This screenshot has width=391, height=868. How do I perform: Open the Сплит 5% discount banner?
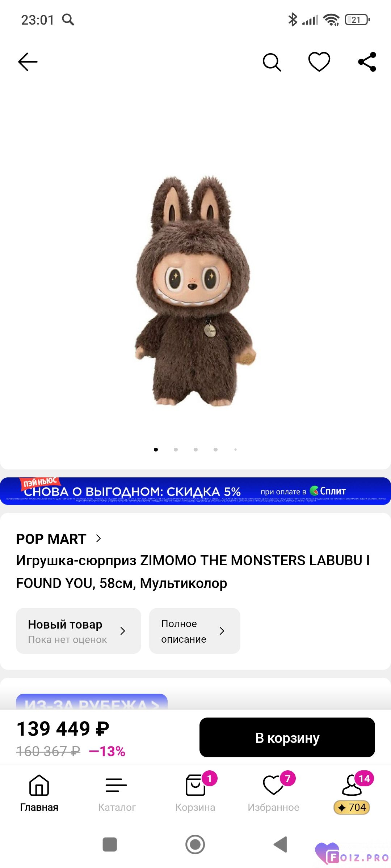click(x=195, y=491)
